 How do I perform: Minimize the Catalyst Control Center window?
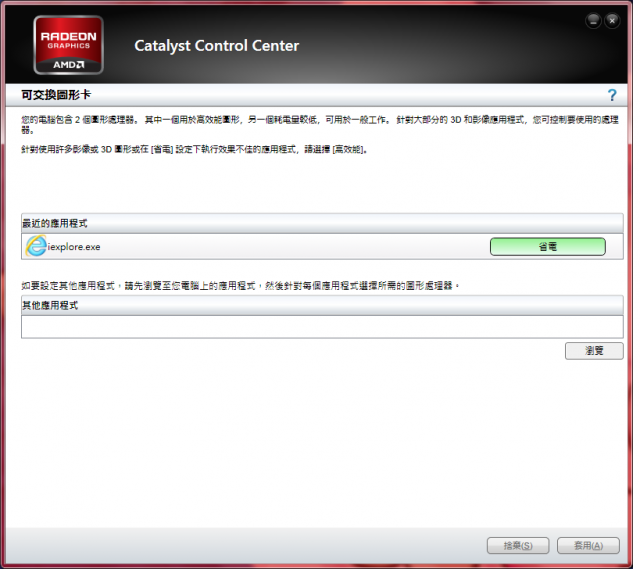coord(593,20)
